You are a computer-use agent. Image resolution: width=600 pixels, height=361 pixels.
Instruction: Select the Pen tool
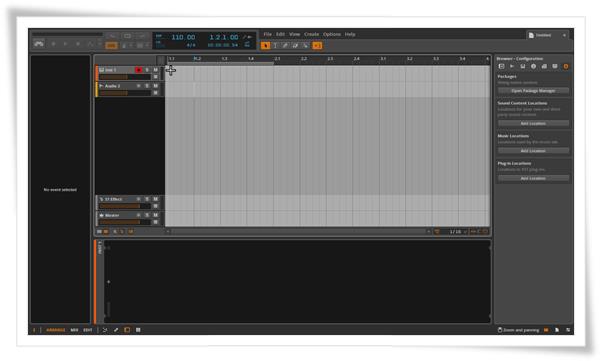285,46
